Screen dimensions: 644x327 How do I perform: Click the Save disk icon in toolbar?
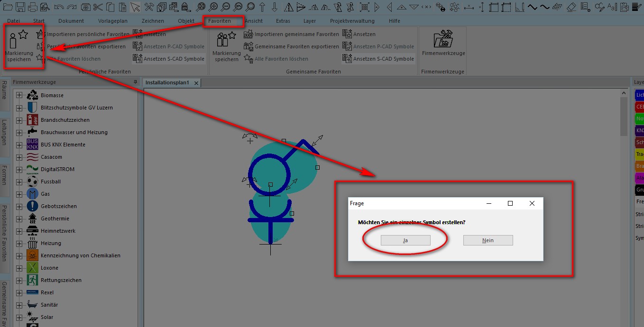pyautogui.click(x=20, y=7)
